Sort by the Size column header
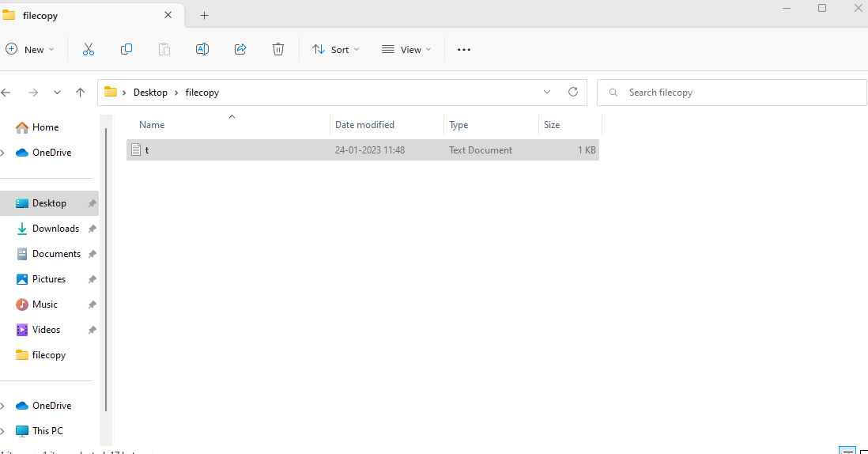Screen dimensions: 868x454 click(x=570, y=125)
